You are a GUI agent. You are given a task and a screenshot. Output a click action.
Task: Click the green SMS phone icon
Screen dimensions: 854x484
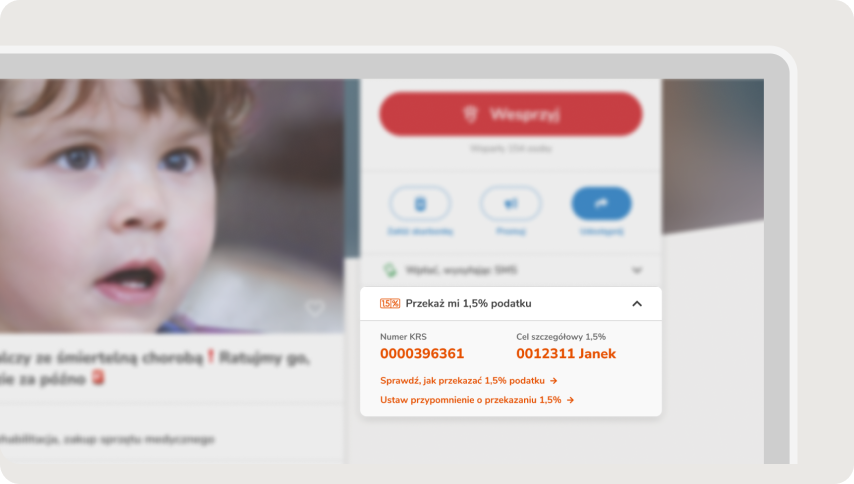pyautogui.click(x=390, y=269)
